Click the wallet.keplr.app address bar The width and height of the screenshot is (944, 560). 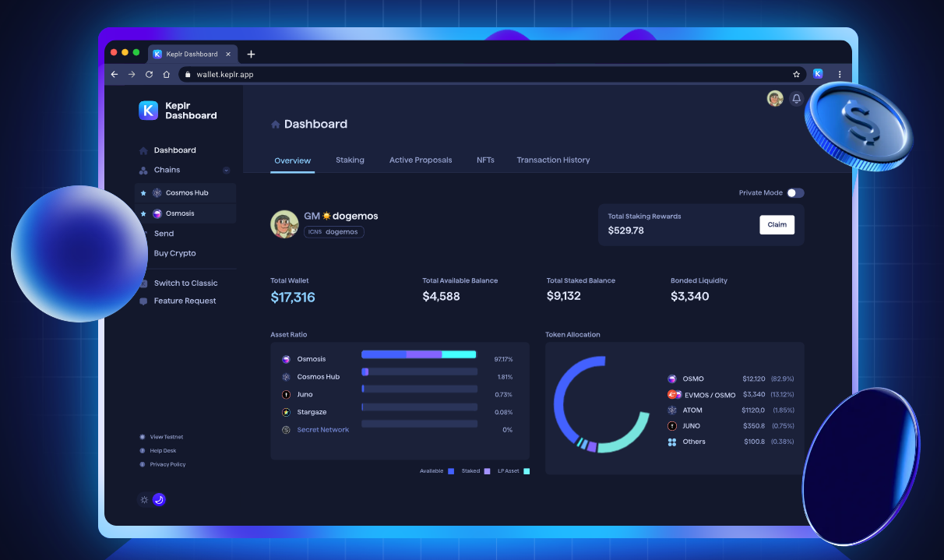tap(492, 75)
